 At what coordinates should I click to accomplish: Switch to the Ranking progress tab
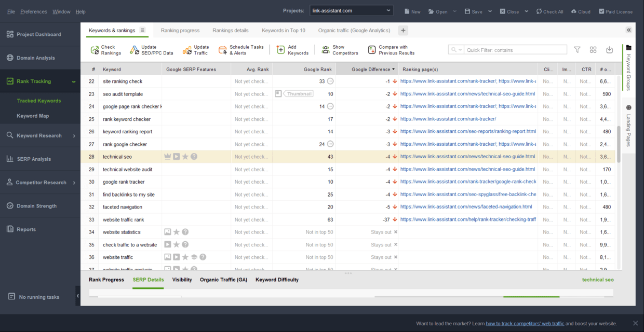180,31
